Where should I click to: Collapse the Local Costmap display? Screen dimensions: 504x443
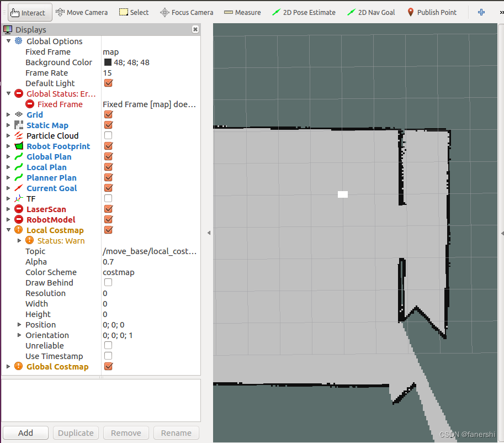(8, 230)
